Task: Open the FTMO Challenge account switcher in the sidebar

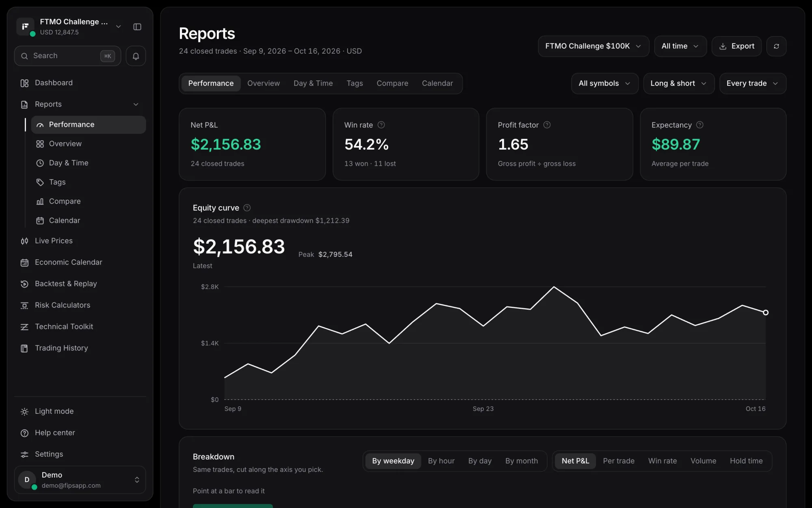Action: pyautogui.click(x=69, y=27)
